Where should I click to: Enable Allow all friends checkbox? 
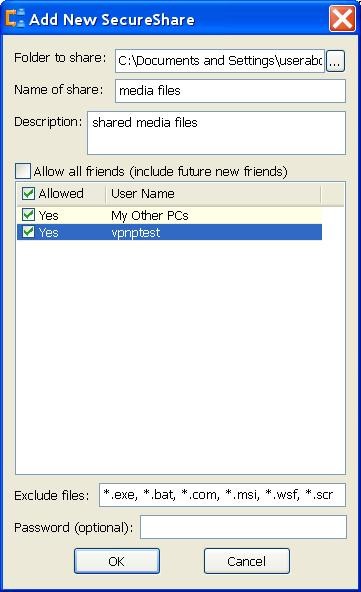(23, 171)
